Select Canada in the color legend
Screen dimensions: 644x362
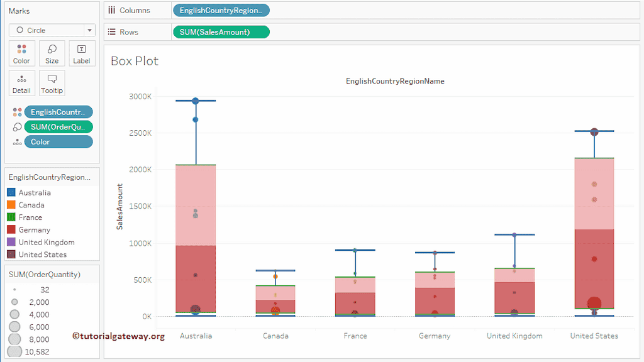[31, 205]
